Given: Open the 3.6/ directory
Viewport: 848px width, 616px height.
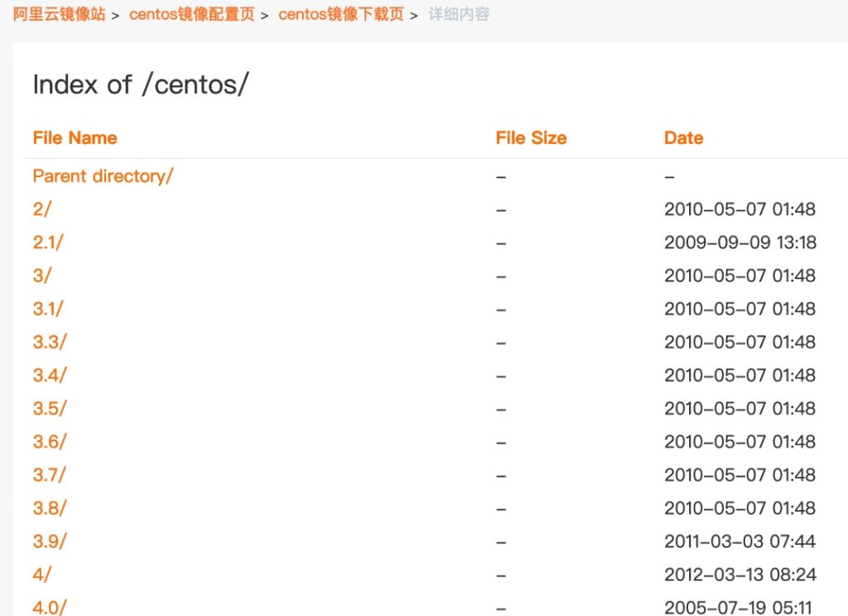Looking at the screenshot, I should pos(48,441).
